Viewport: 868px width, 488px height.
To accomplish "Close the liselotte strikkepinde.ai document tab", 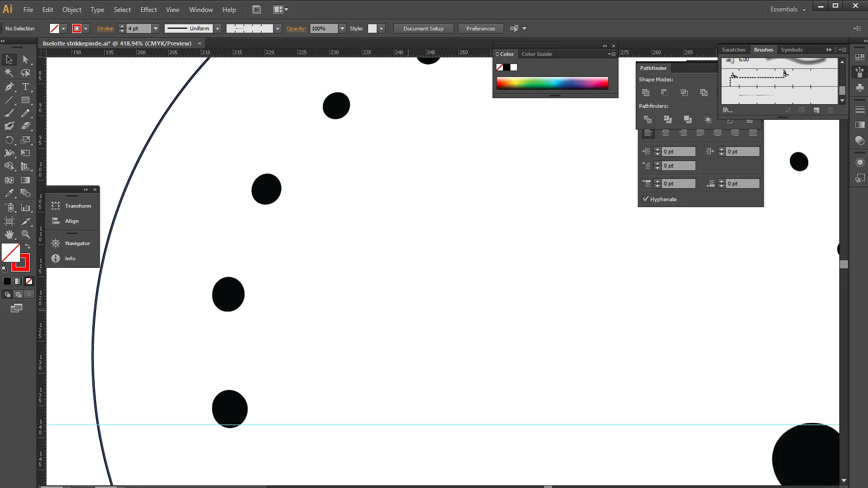I will click(200, 43).
